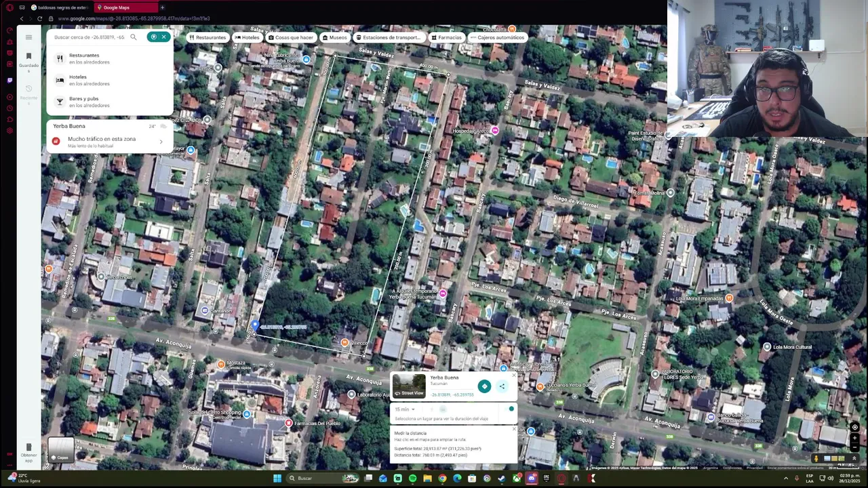Open Windows Start menu
Viewport: 868px width, 488px height.
[277, 479]
